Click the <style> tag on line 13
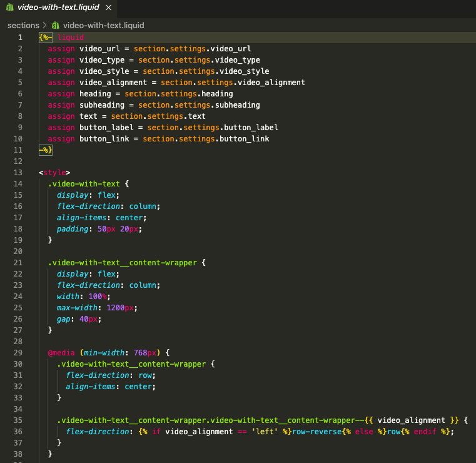This screenshot has width=476, height=463. pos(54,173)
